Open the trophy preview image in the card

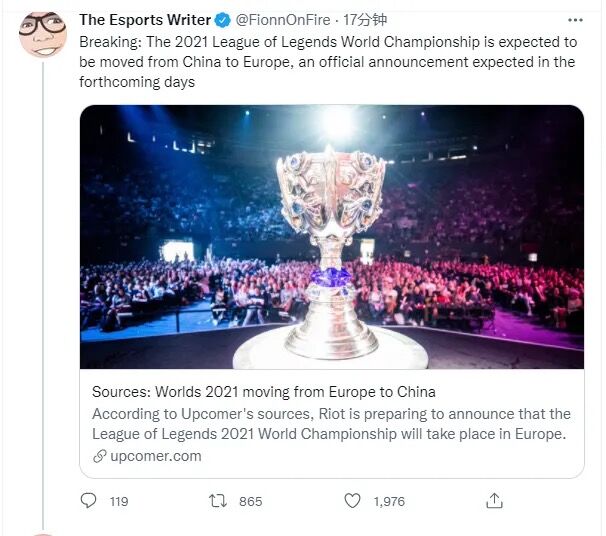pos(331,237)
